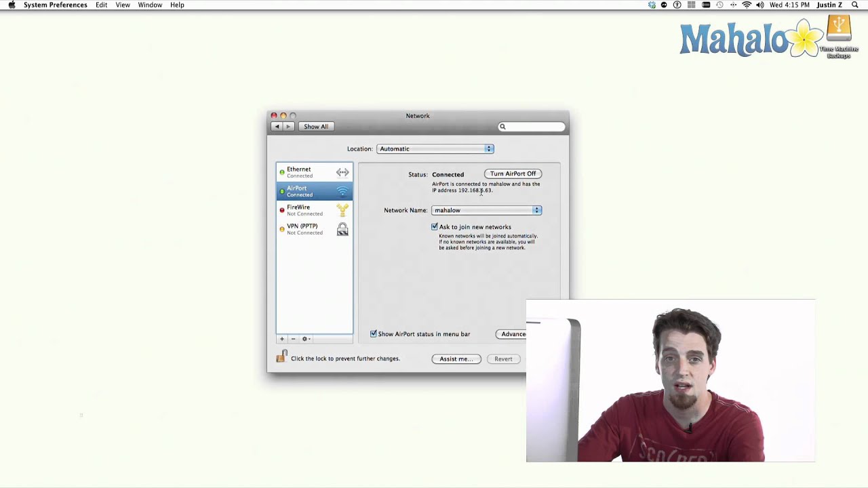868x488 pixels.
Task: Open Spotlight search magnifier icon
Action: tap(855, 5)
